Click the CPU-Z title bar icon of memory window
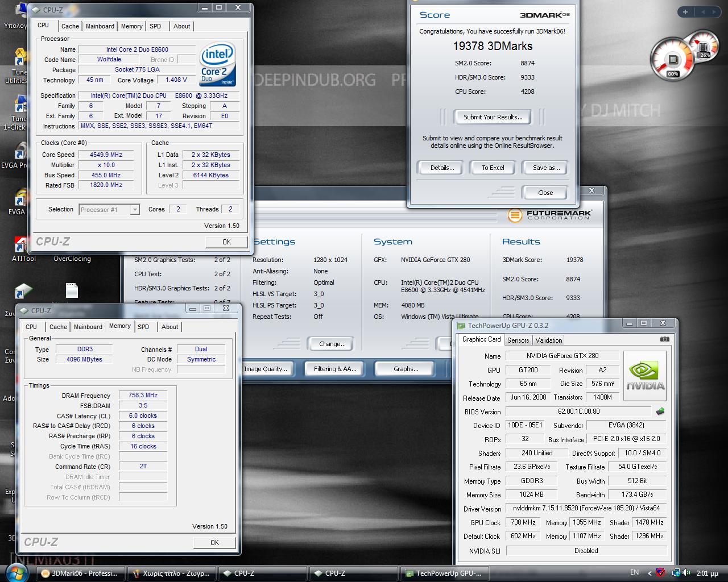The image size is (728, 582). click(x=24, y=310)
